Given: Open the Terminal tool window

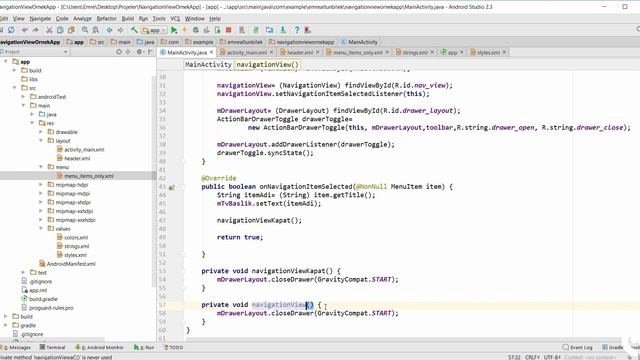Looking at the screenshot, I should pyautogui.click(x=53, y=347).
